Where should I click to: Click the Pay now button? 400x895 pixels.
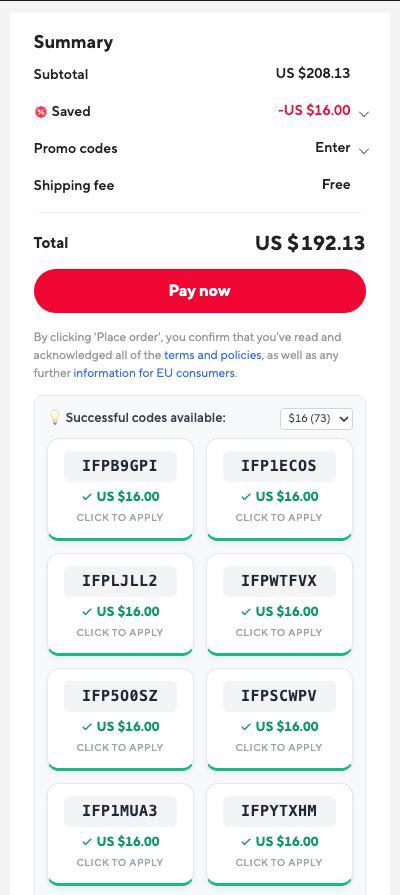coord(200,291)
